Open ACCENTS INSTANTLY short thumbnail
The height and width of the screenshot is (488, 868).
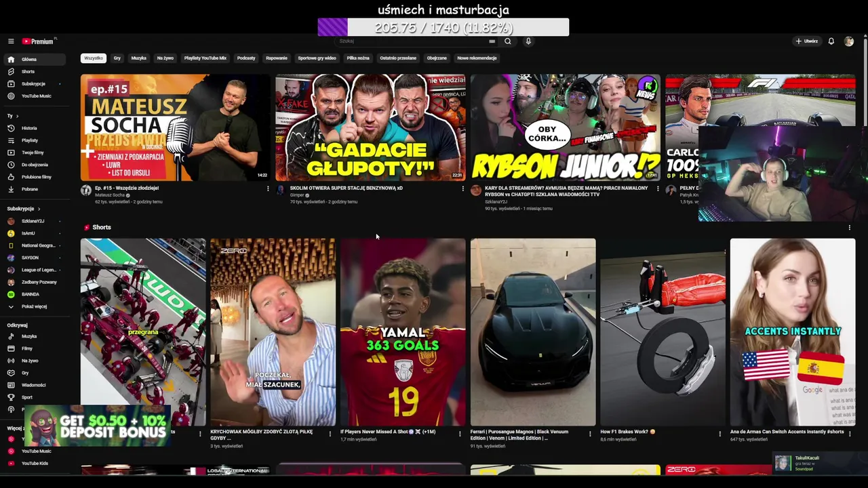(x=793, y=332)
